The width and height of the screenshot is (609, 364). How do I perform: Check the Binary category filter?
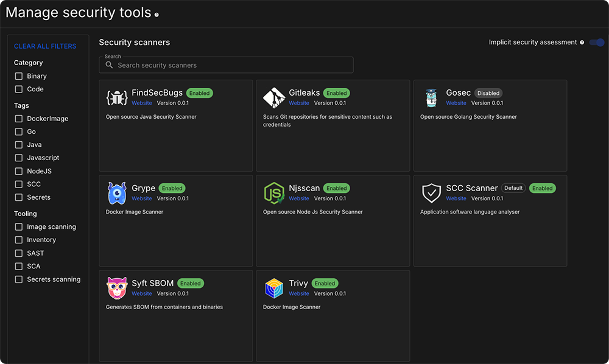pos(19,76)
